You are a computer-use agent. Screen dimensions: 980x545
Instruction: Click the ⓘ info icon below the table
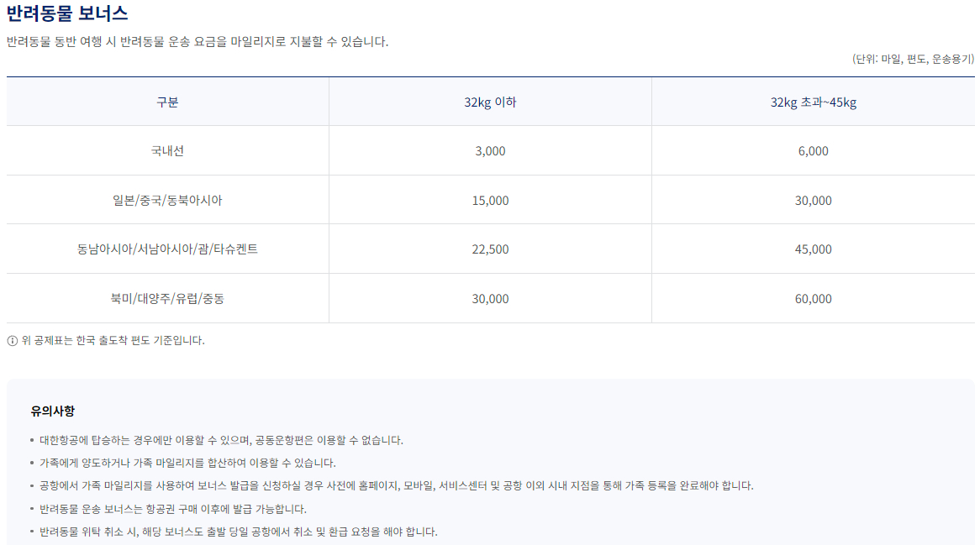[x=12, y=339]
